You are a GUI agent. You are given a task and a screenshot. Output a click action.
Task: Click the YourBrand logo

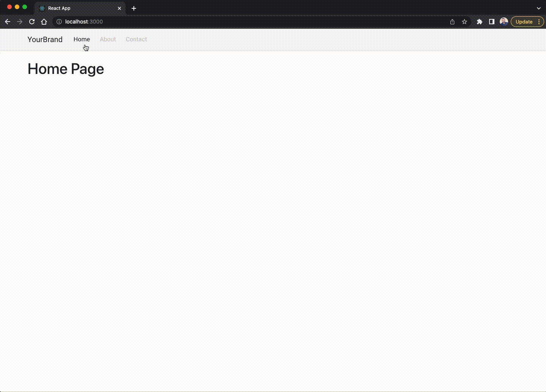point(45,39)
